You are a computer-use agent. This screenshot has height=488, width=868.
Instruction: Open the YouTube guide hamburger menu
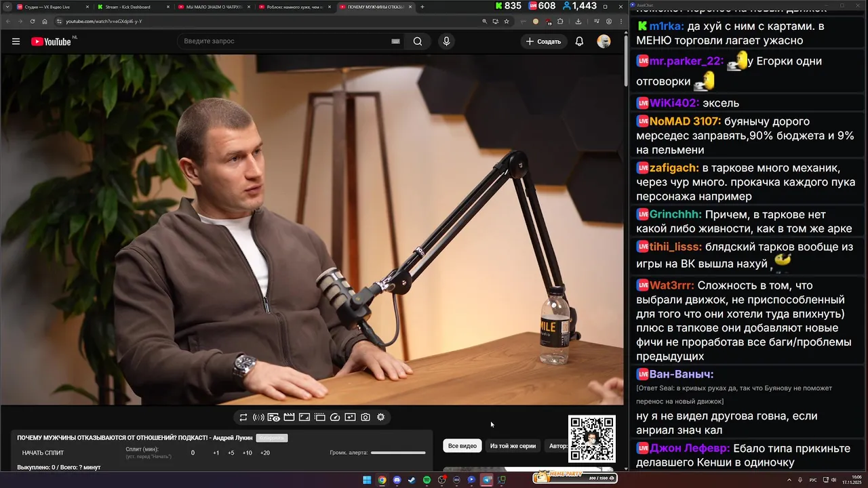click(16, 41)
